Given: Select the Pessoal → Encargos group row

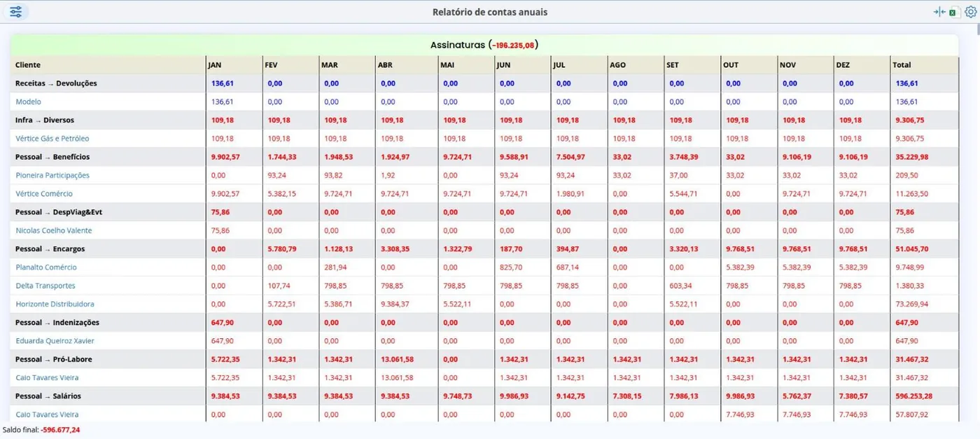Looking at the screenshot, I should click(484, 249).
